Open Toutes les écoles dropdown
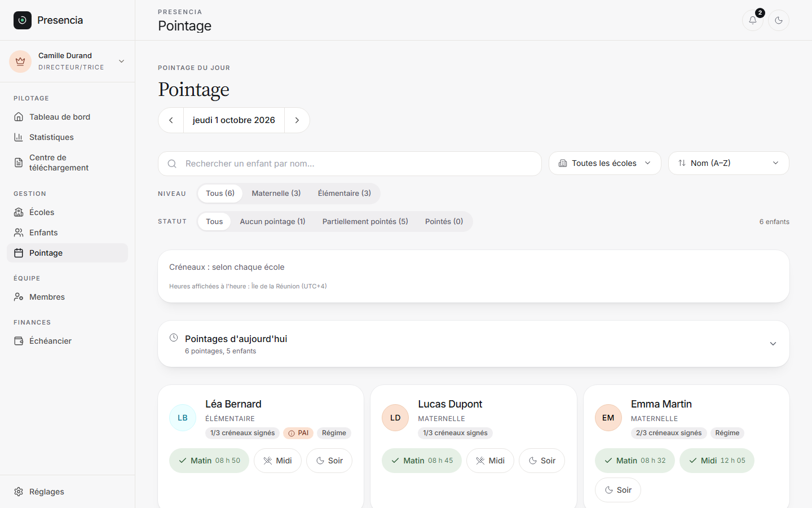The width and height of the screenshot is (812, 508). 605,163
